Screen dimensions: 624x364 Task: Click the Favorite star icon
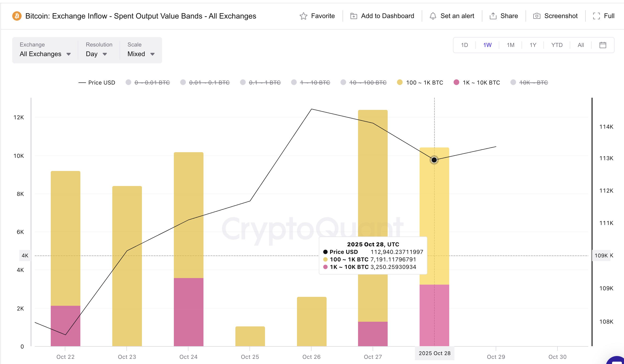[x=304, y=15]
